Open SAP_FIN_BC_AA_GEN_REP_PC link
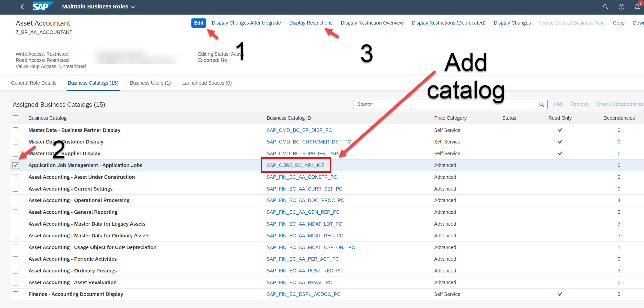 point(303,212)
